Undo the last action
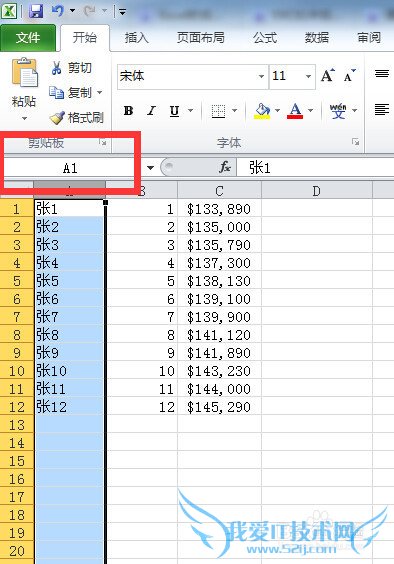The width and height of the screenshot is (394, 564). [58, 11]
